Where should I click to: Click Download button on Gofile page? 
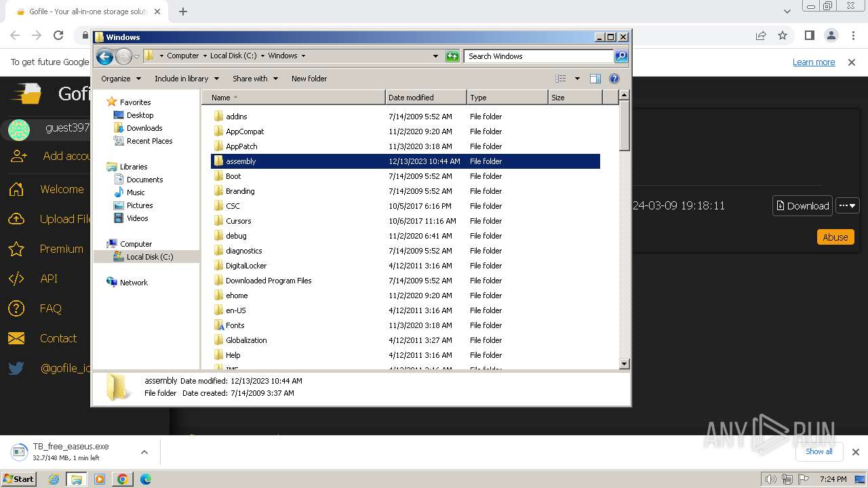point(802,206)
